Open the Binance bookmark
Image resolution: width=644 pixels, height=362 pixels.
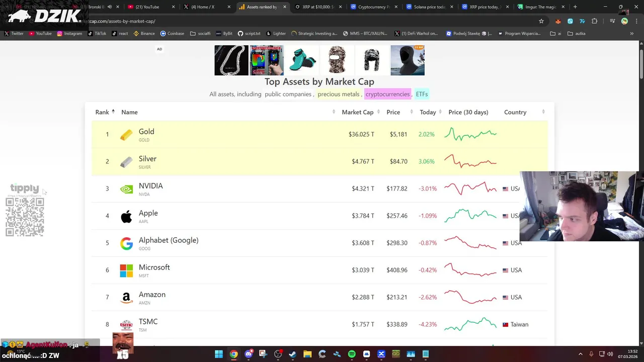point(144,34)
